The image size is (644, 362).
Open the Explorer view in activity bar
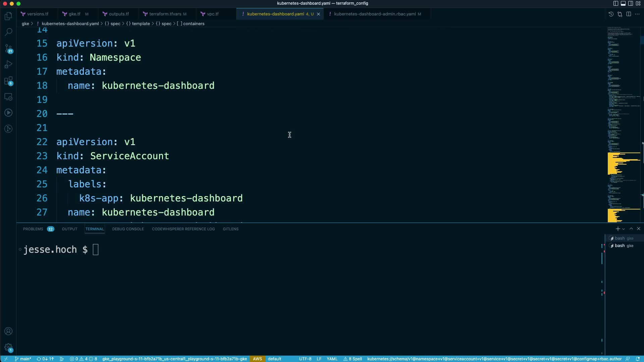pyautogui.click(x=8, y=16)
